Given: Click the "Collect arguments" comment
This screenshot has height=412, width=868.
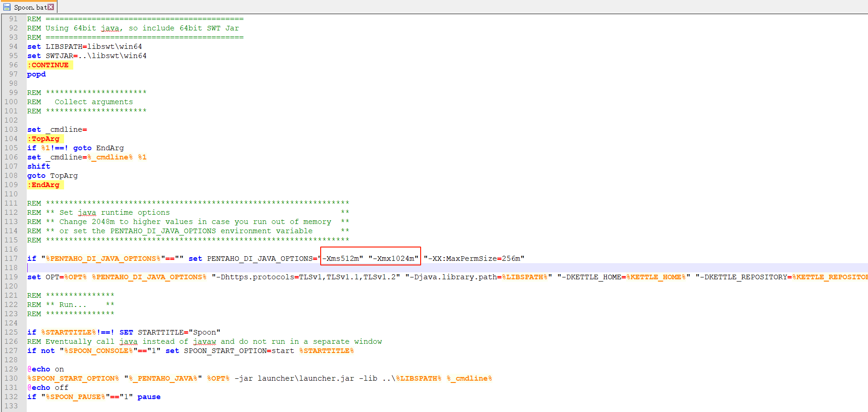Looking at the screenshot, I should pyautogui.click(x=94, y=102).
